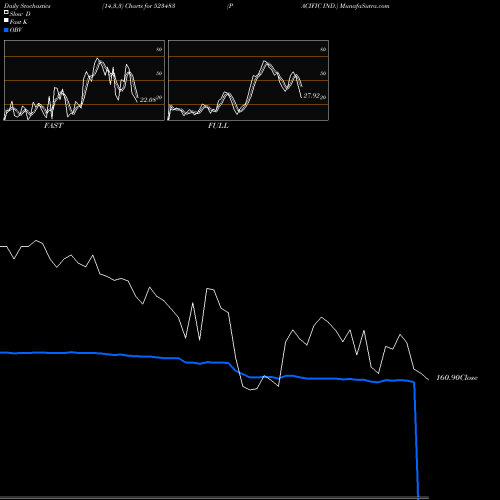Click the Slow D legend text
The width and height of the screenshot is (500, 500).
coord(20,14)
